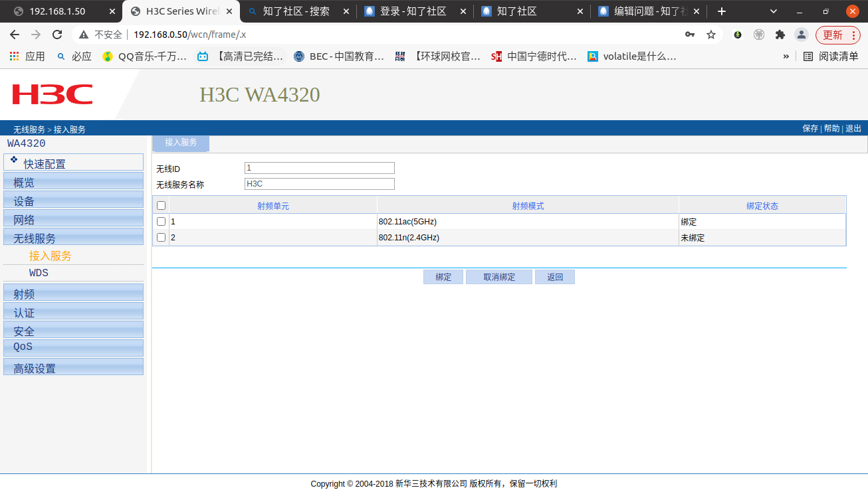Close the 登录-知了社区 tab

coord(463,11)
